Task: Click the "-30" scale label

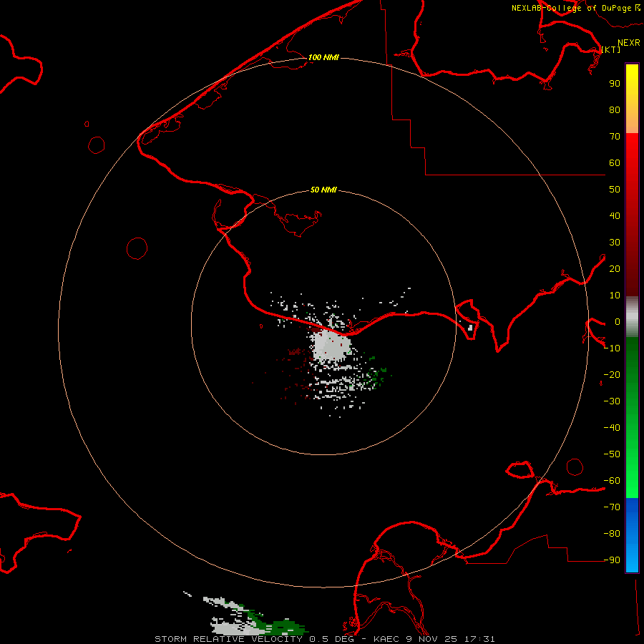Action: (x=612, y=401)
